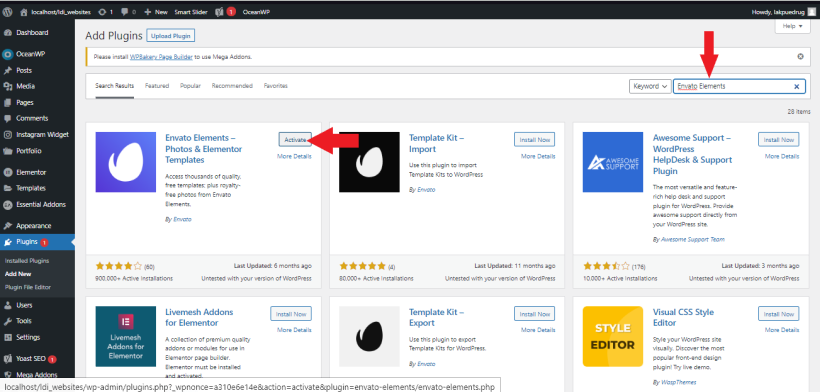Switch to the Featured tab
820x392 pixels.
157,86
